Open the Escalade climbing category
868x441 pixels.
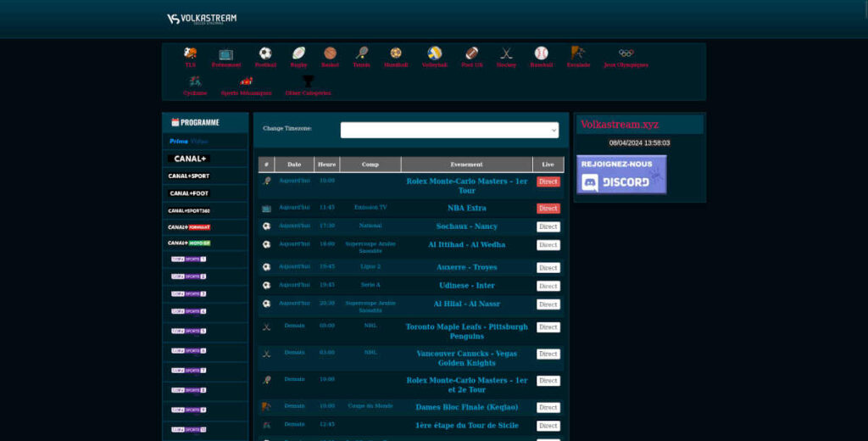[578, 53]
